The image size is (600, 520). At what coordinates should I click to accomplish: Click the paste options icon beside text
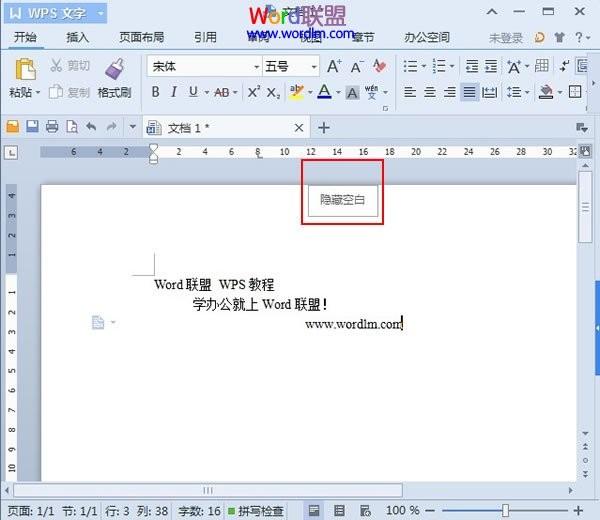pyautogui.click(x=98, y=323)
